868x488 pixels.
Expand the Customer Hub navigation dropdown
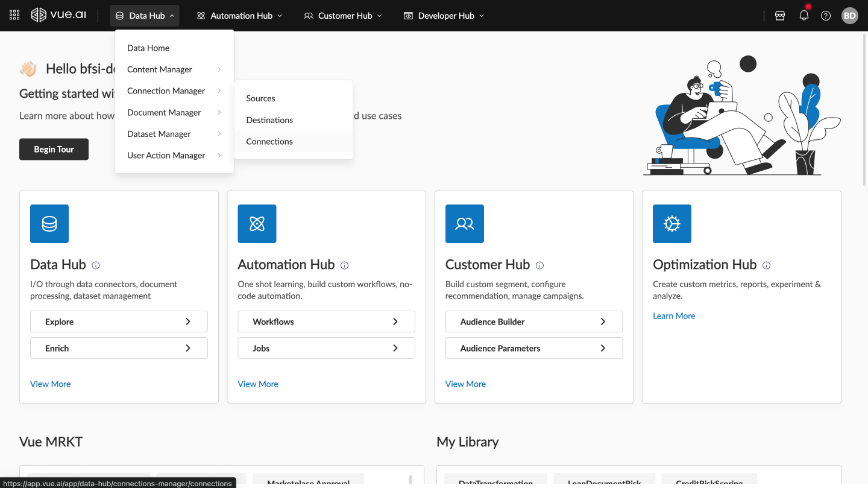342,16
